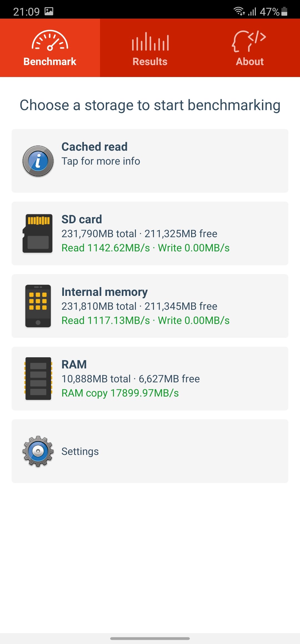Tap the About head-with-code icon
The image size is (300, 644).
[x=249, y=41]
